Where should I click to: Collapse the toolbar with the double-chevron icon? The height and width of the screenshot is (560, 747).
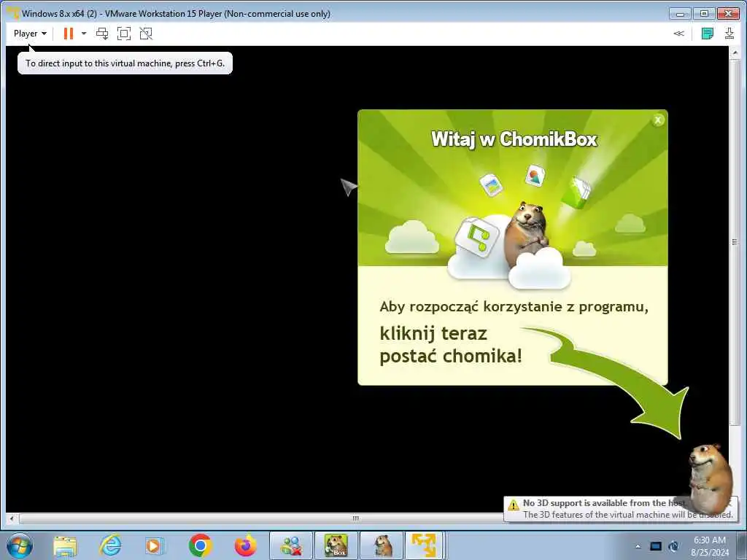click(x=679, y=34)
